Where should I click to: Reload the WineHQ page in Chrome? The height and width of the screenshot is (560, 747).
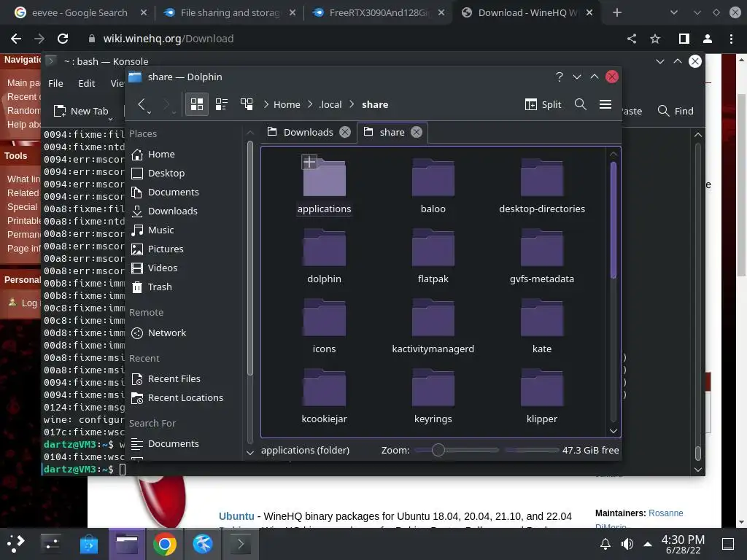pyautogui.click(x=63, y=39)
